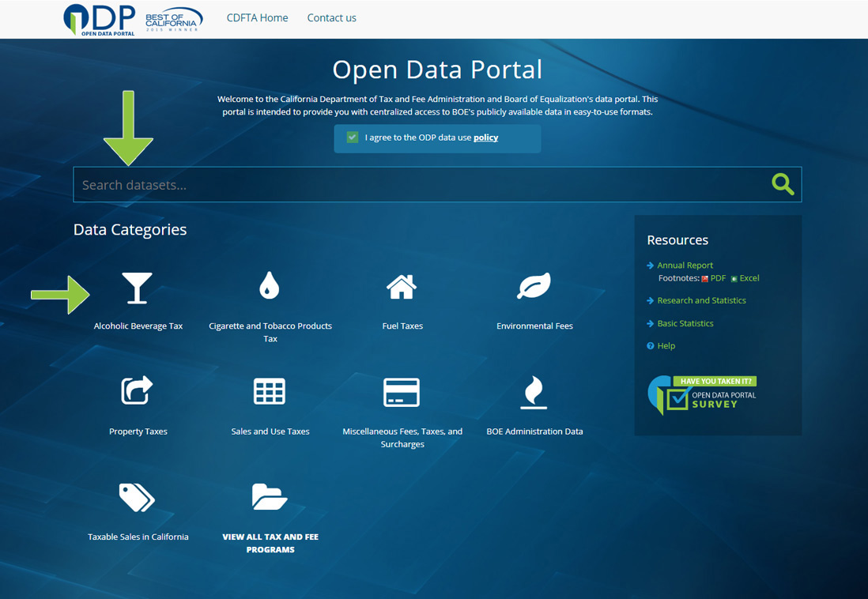Image resolution: width=868 pixels, height=599 pixels.
Task: Open the Help text link
Action: pyautogui.click(x=666, y=346)
